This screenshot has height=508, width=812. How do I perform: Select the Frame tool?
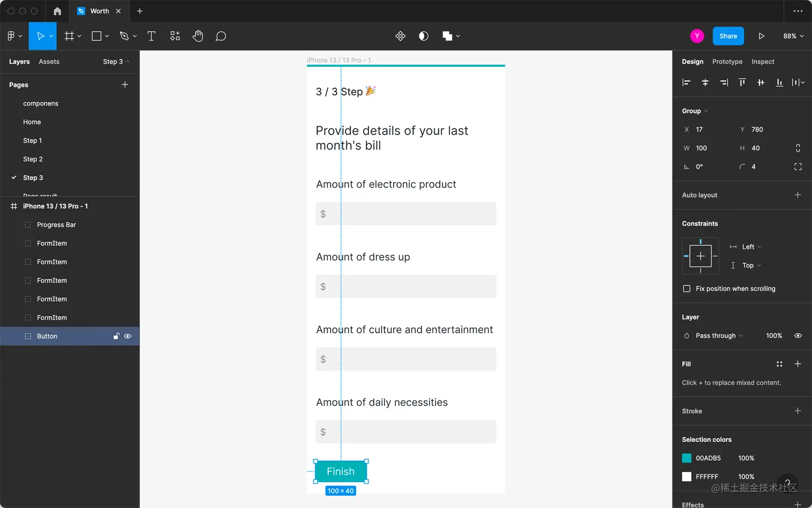(x=69, y=36)
